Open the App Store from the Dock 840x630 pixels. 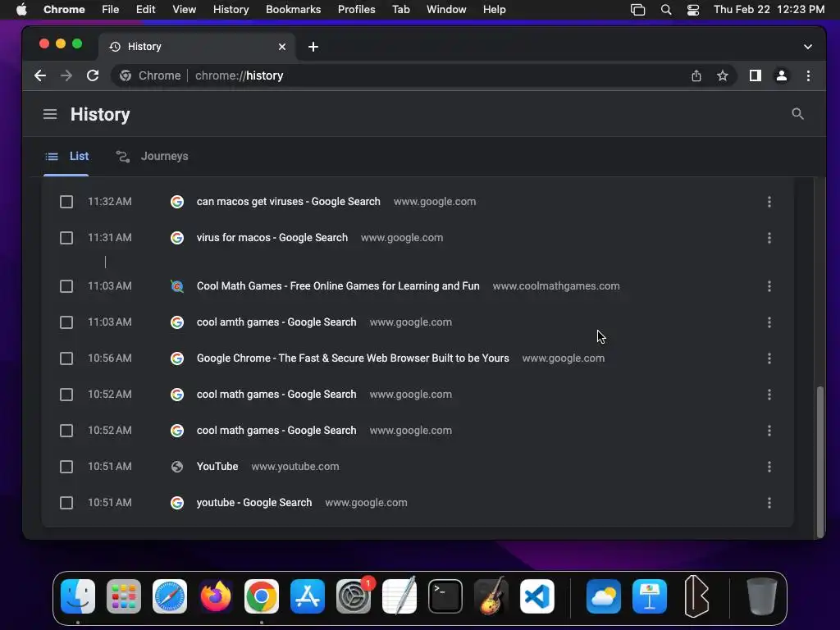(x=308, y=596)
